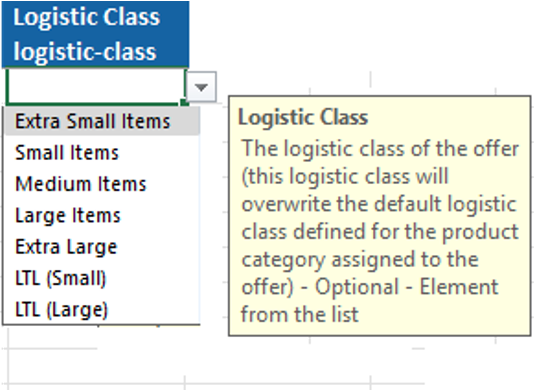Click the empty green-outlined selected cell
The width and height of the screenshot is (534, 390).
(x=95, y=86)
